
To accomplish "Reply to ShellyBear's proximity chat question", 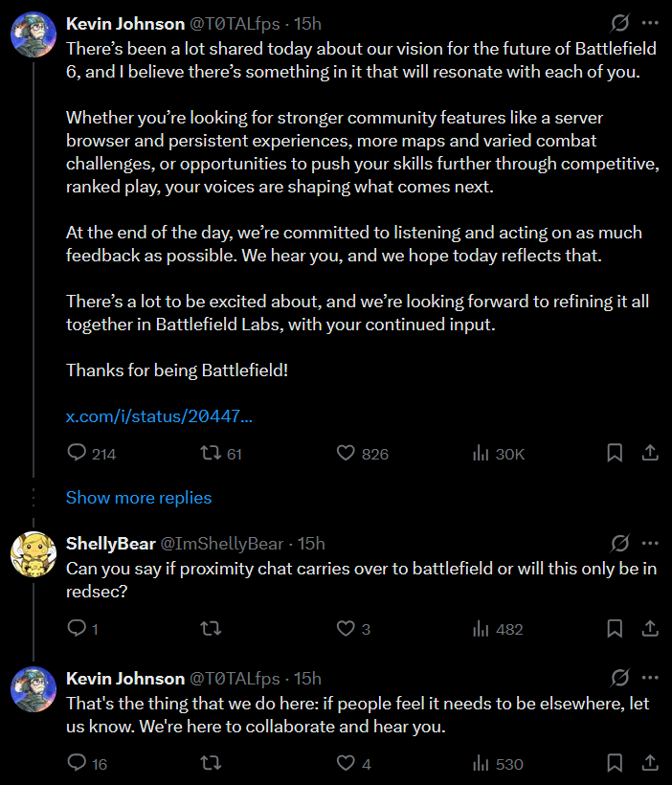I will click(x=78, y=629).
